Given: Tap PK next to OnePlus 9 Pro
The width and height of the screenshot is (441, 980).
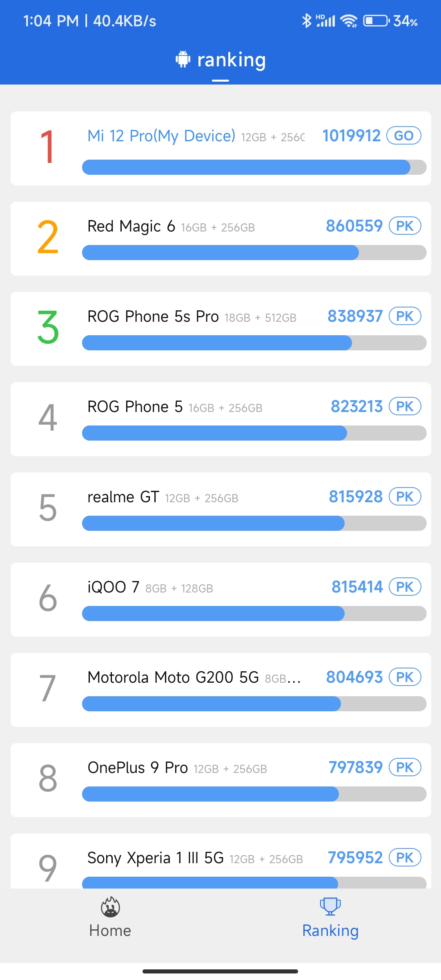Looking at the screenshot, I should [405, 767].
